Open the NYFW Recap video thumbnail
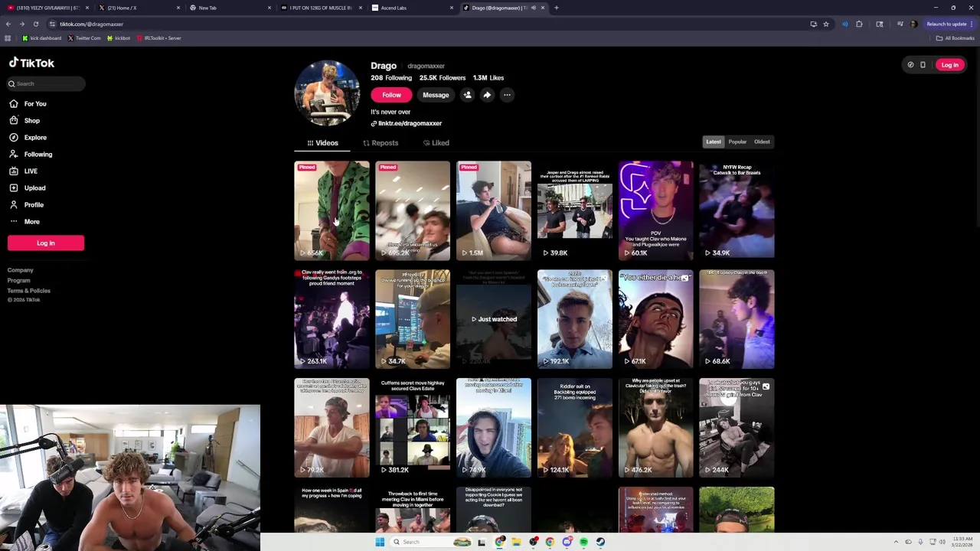The image size is (980, 551). point(737,210)
